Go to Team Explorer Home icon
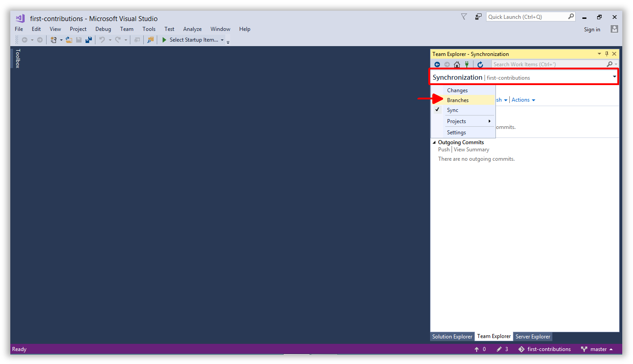The width and height of the screenshot is (633, 364). click(x=457, y=64)
